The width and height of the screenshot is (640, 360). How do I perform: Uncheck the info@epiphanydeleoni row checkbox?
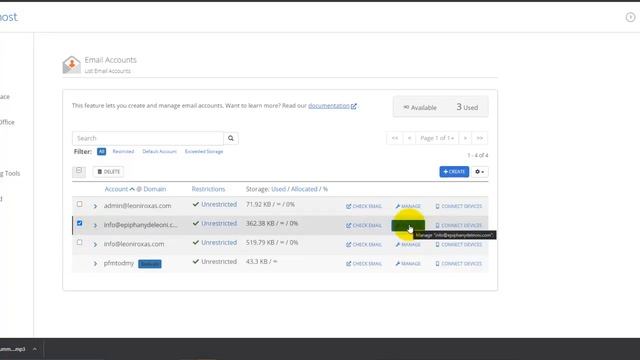[80, 223]
